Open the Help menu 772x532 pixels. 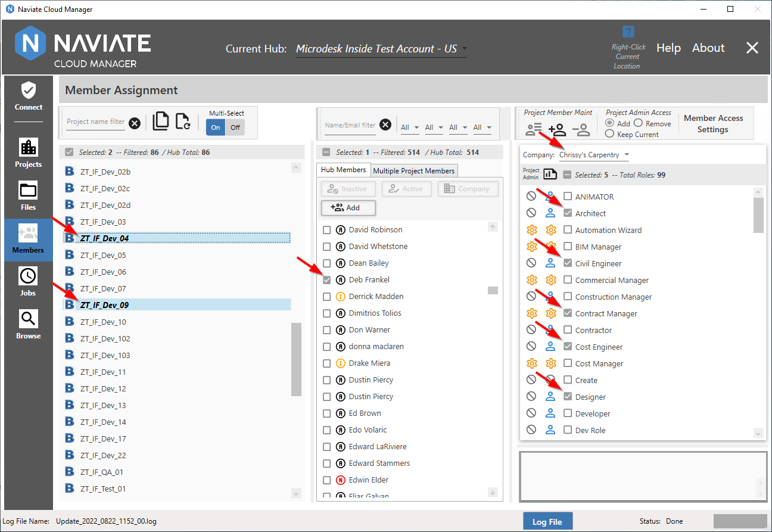click(668, 48)
